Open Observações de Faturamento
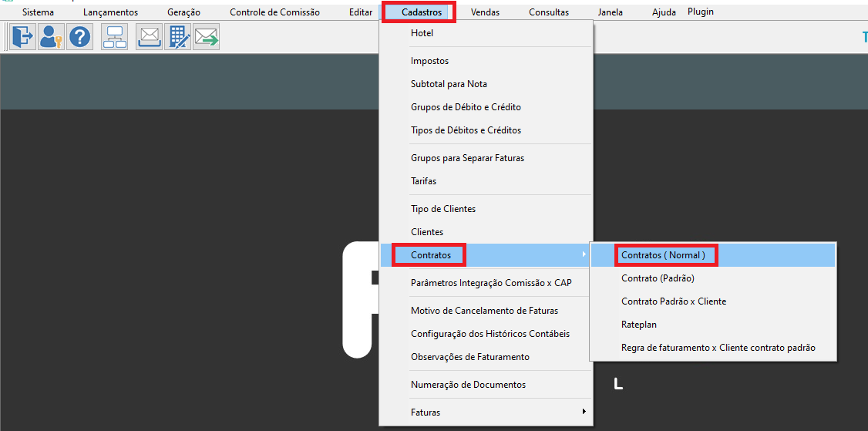 486,357
